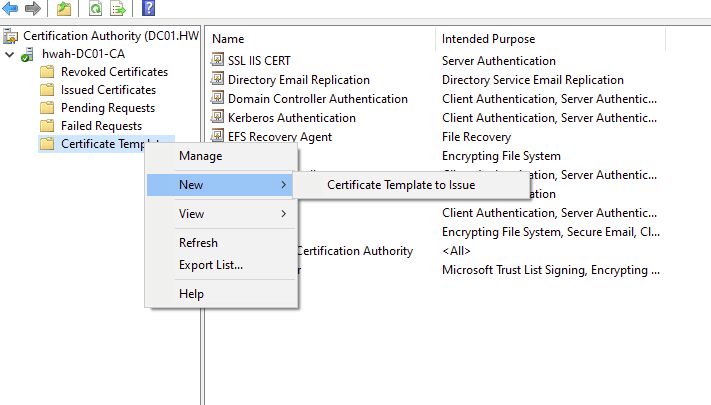Choose Export List... in context menu
Viewport: 711px width, 405px height.
point(210,265)
